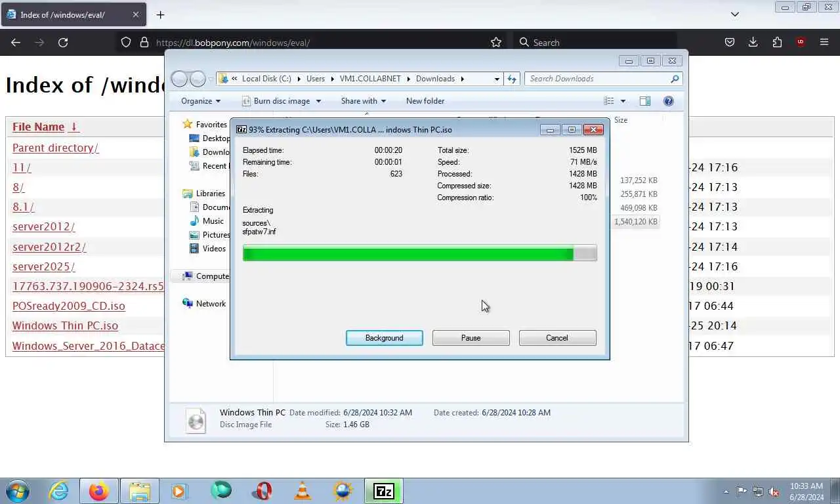Open Parent directory/ link
This screenshot has height=504, width=840.
click(55, 148)
